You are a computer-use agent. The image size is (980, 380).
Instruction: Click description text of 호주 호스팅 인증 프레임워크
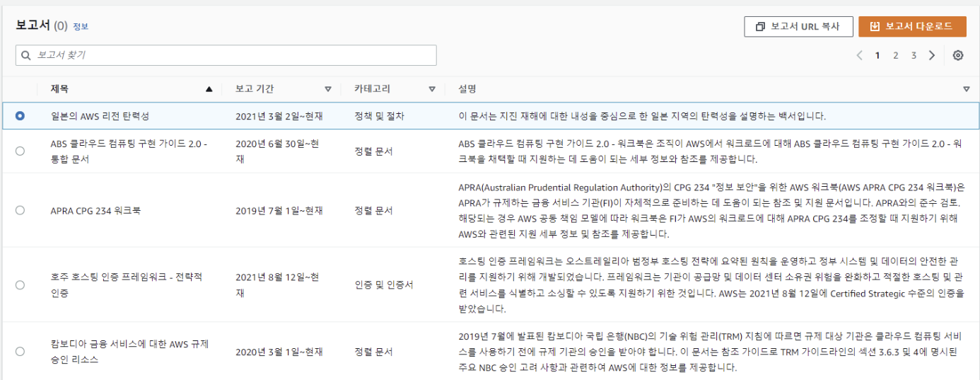[710, 284]
